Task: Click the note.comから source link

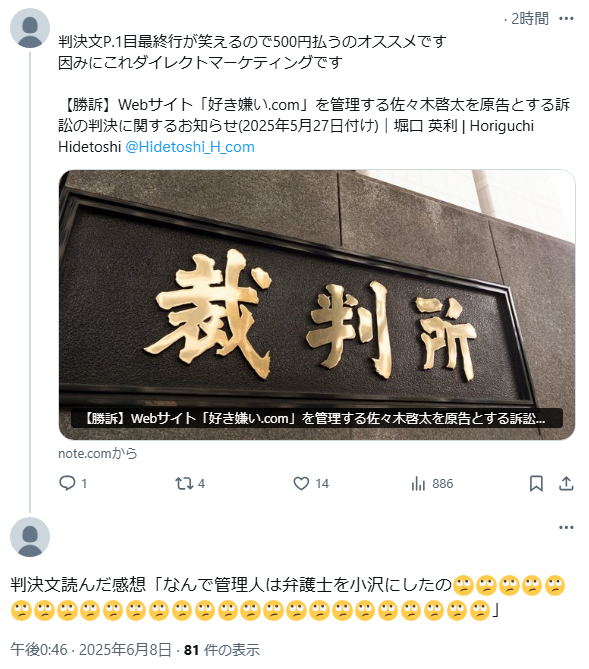Action: (98, 453)
